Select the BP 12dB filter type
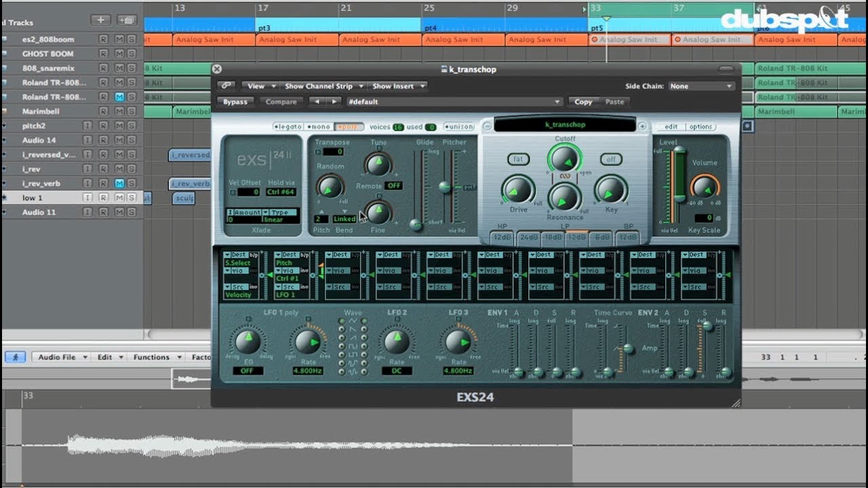 [x=628, y=237]
